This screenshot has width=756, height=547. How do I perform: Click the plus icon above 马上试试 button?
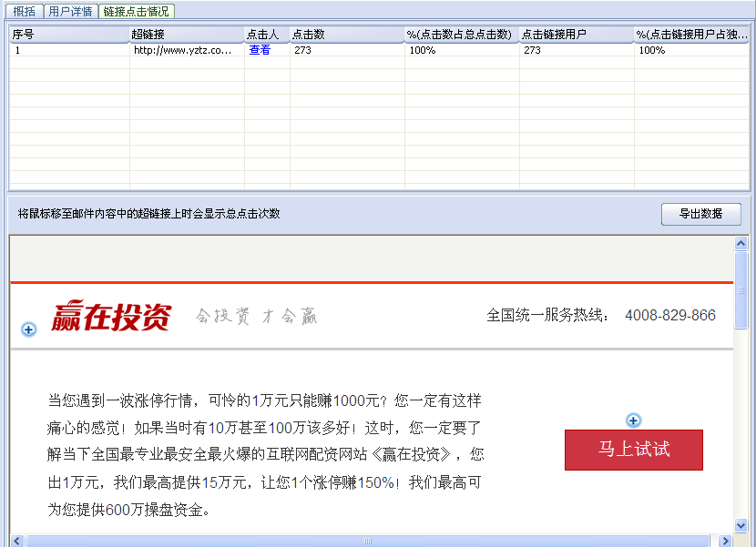634,420
